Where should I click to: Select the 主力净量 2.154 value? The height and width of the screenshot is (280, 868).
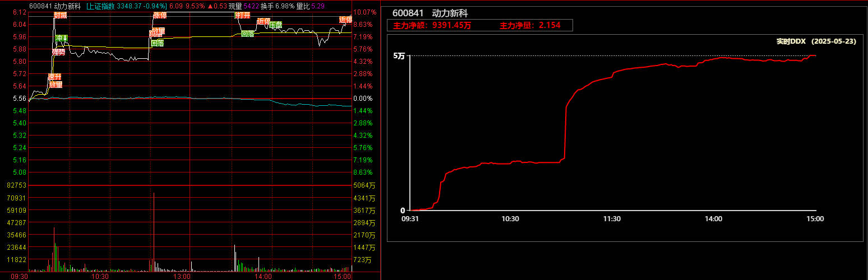[x=530, y=25]
